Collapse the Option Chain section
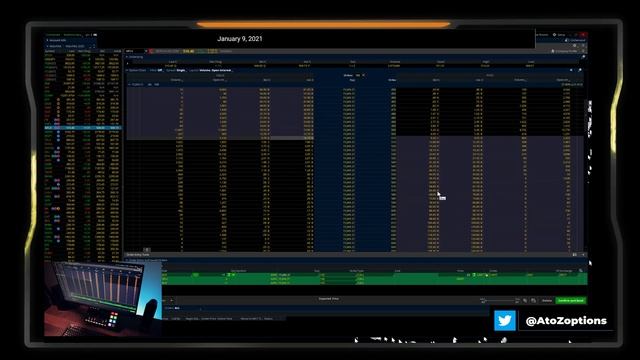Viewport: 640px width, 360px height. tap(127, 70)
